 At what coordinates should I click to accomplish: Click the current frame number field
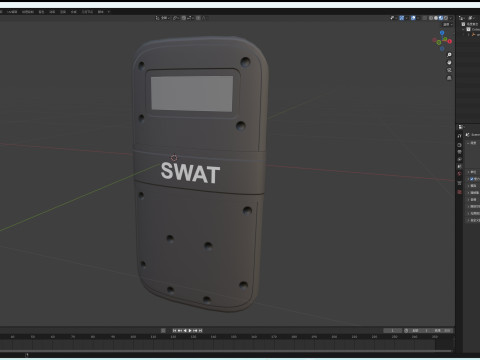coord(392,330)
